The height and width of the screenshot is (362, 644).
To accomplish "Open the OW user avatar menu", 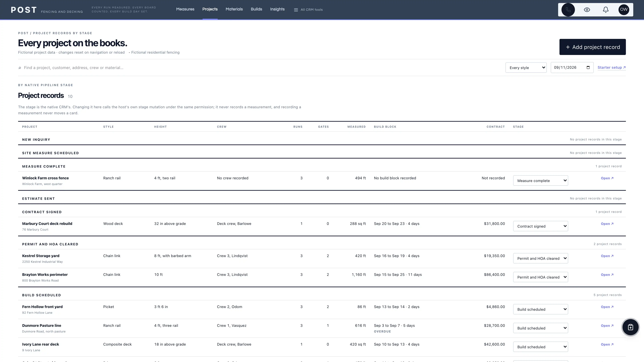I will click(x=624, y=10).
